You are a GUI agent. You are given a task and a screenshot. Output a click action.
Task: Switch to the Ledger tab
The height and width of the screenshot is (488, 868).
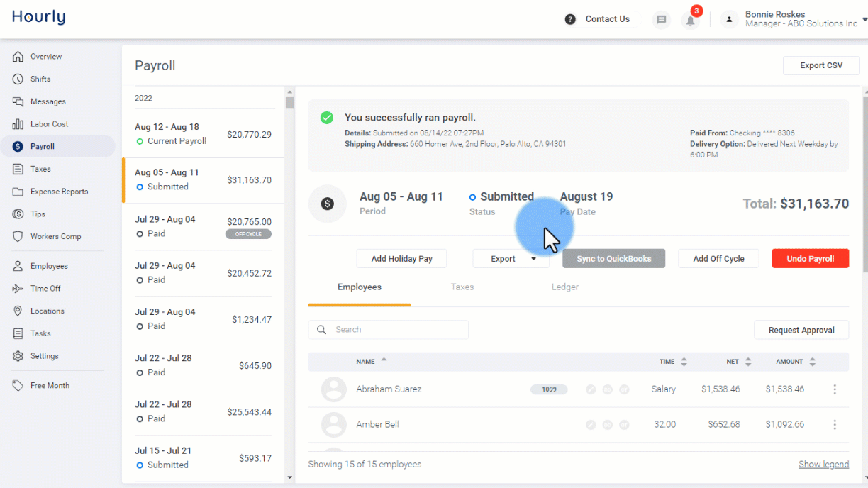565,287
